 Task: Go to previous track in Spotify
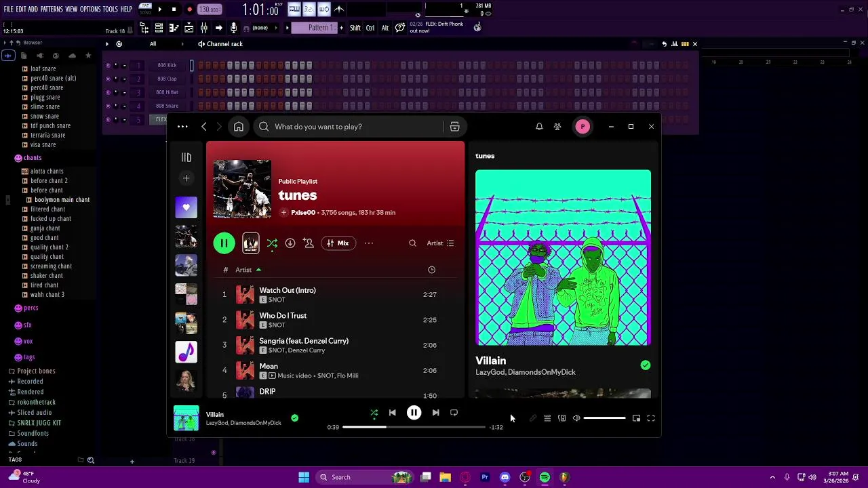pos(392,412)
